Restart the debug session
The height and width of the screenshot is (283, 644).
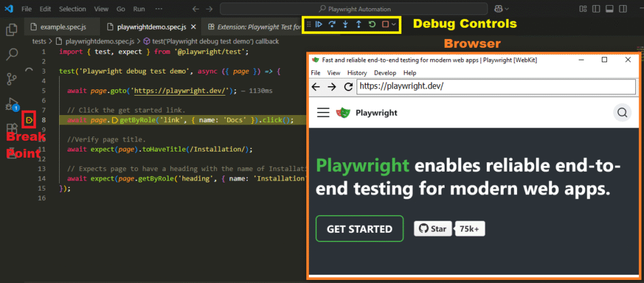pos(372,25)
